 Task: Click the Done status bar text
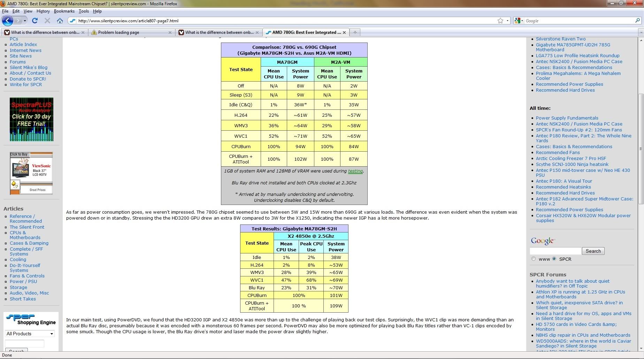pyautogui.click(x=7, y=355)
